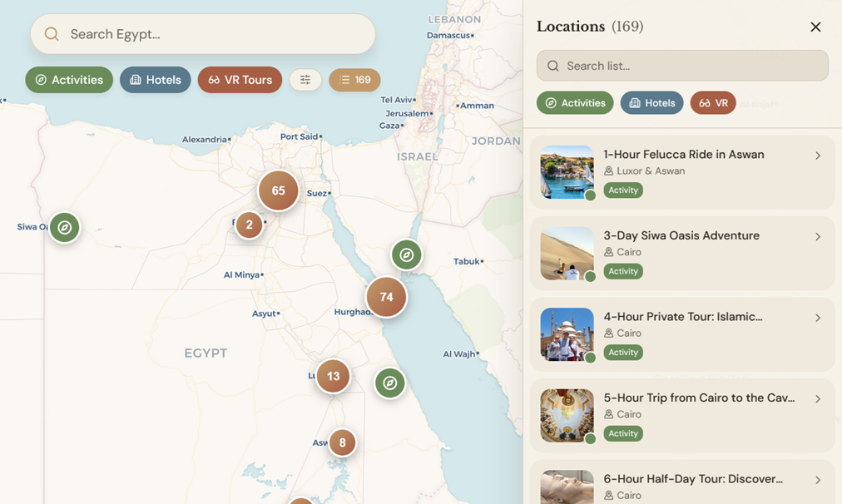Click the 2 locations cluster marker
Screen dimensions: 842x504
pos(249,225)
